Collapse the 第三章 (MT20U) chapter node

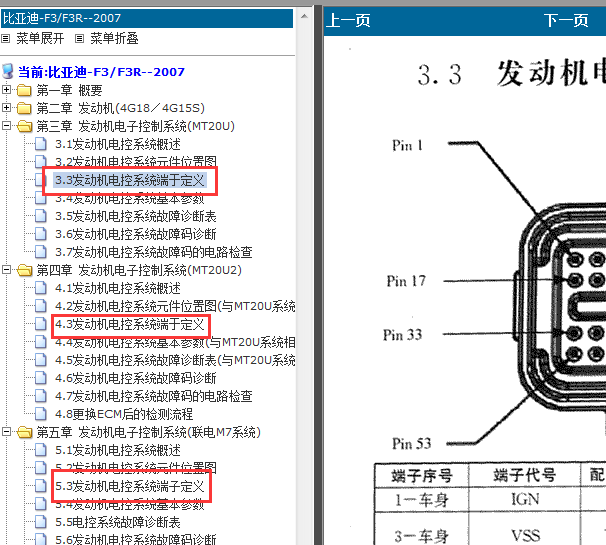pos(6,126)
